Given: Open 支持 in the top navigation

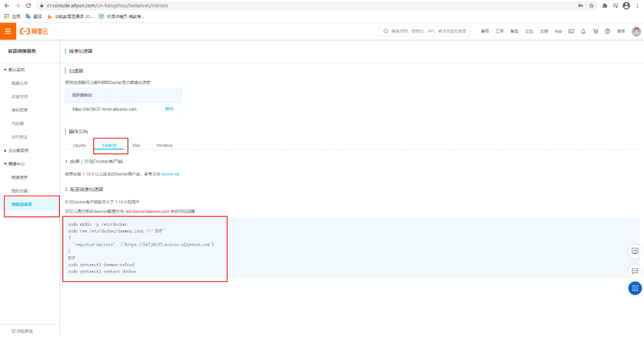Looking at the screenshot, I should click(544, 31).
